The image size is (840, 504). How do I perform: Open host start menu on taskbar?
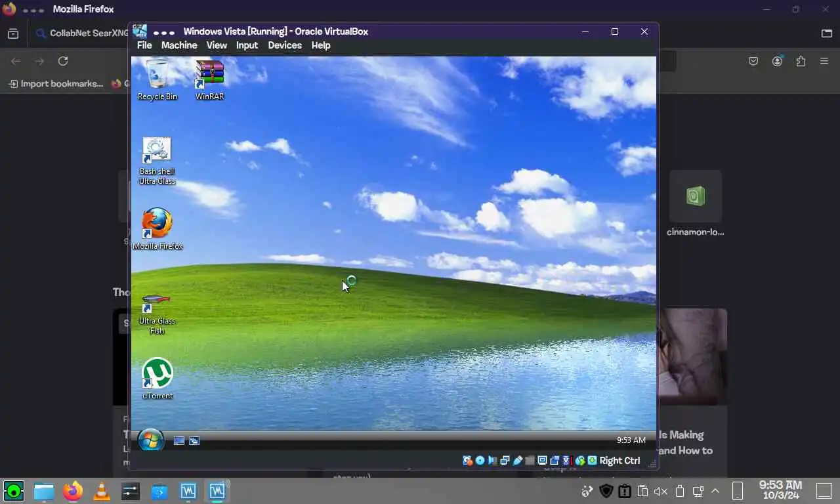(14, 490)
